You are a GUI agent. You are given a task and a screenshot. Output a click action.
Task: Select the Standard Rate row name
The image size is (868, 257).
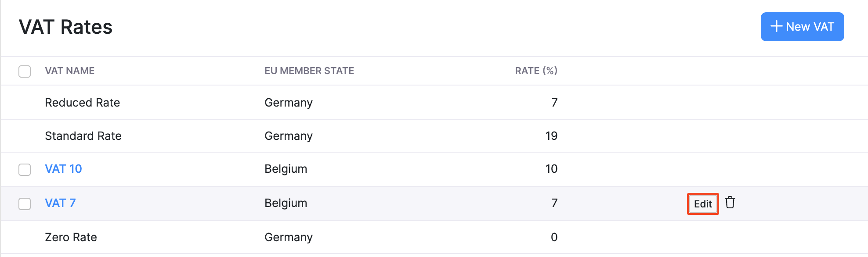83,136
